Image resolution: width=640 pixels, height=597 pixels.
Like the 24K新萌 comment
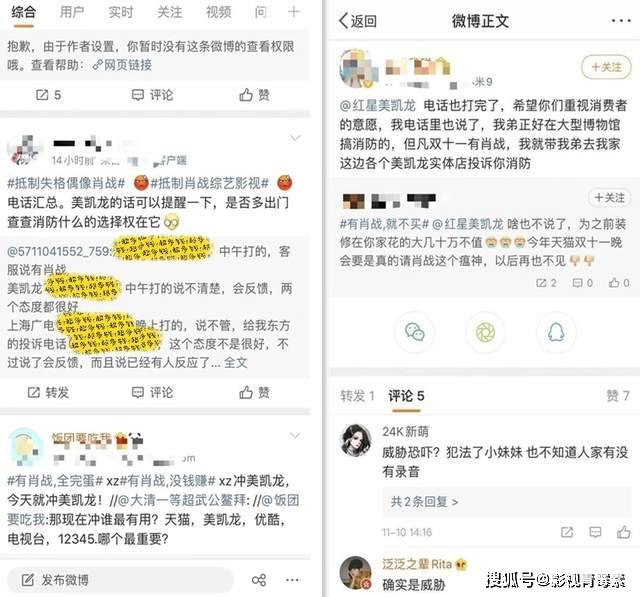click(624, 532)
